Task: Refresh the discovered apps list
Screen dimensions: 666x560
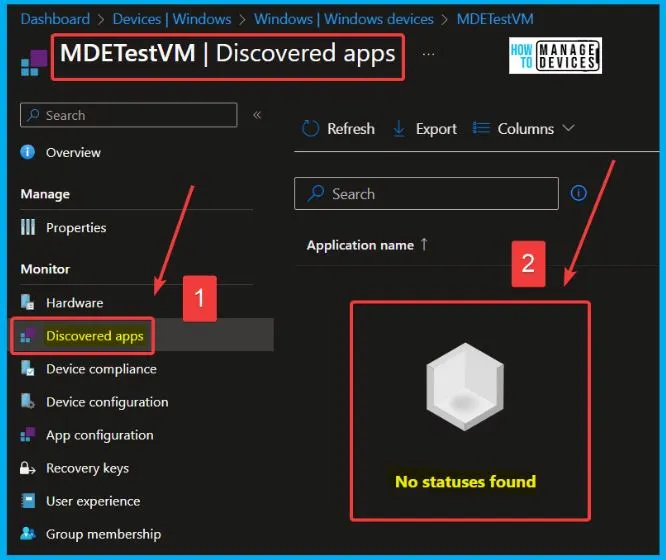Action: click(339, 128)
